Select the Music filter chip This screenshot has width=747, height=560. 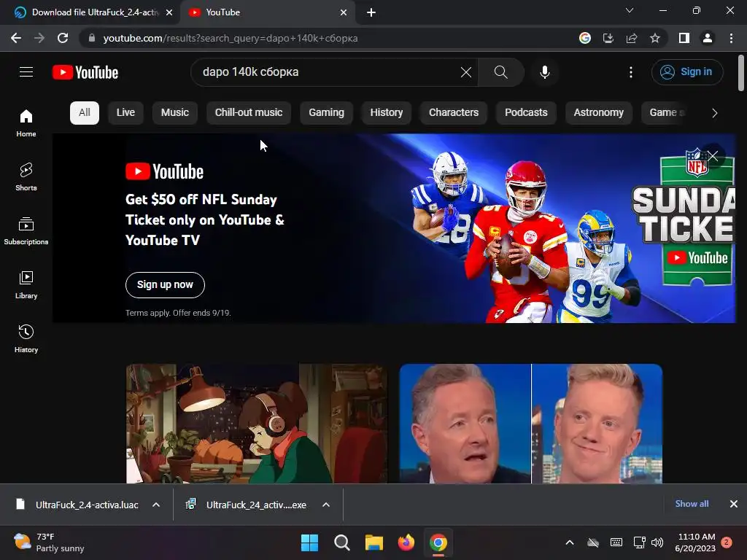[x=175, y=113]
